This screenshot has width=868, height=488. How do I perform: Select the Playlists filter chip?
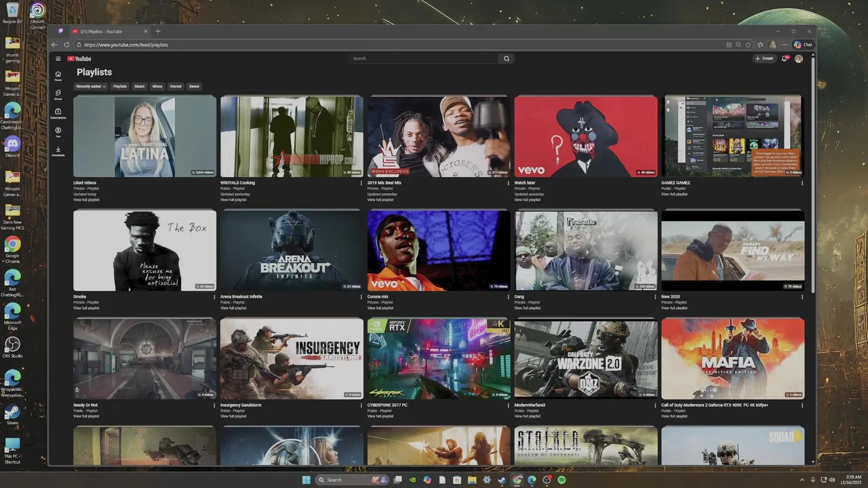coord(120,86)
